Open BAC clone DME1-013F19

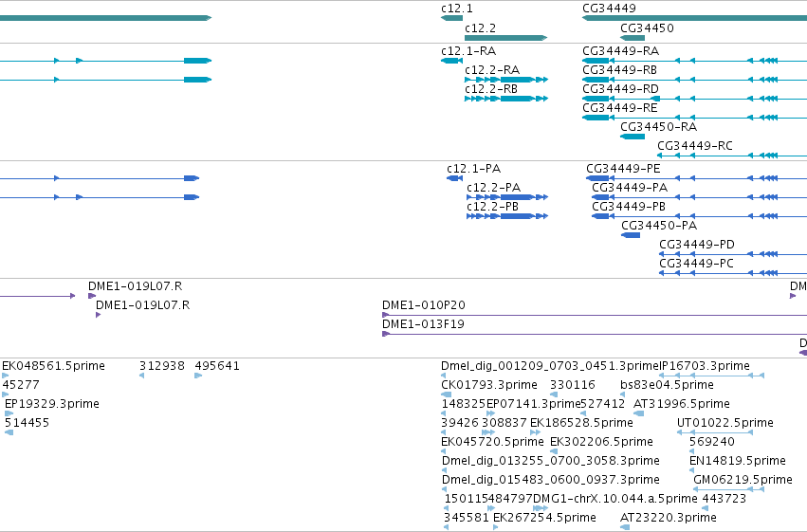[x=423, y=324]
